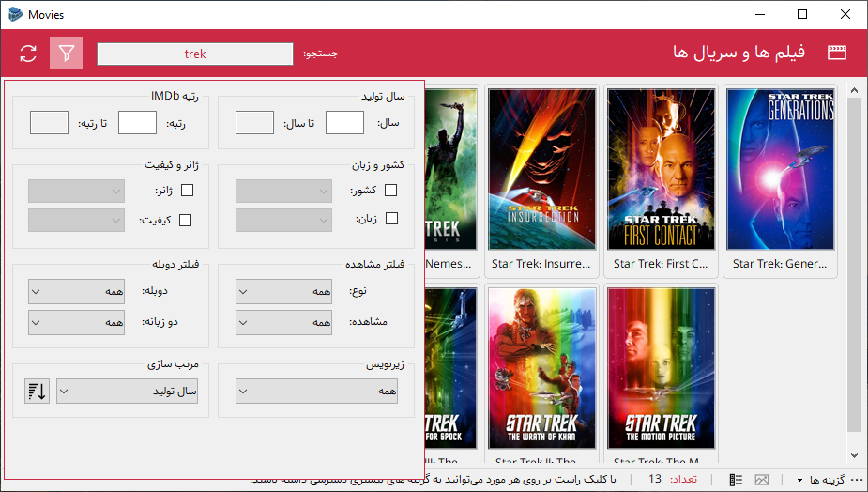
Task: Click the تا سال (to year) input field
Action: pos(254,122)
